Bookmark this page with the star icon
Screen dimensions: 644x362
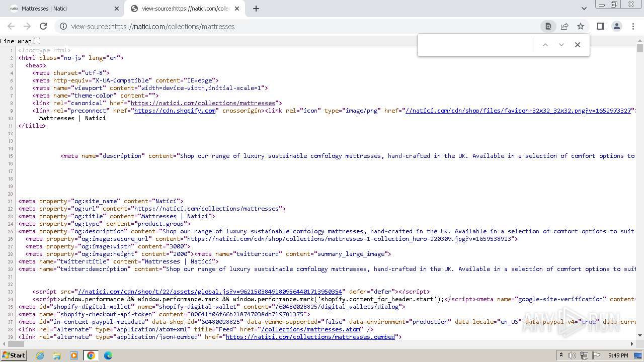click(x=581, y=27)
